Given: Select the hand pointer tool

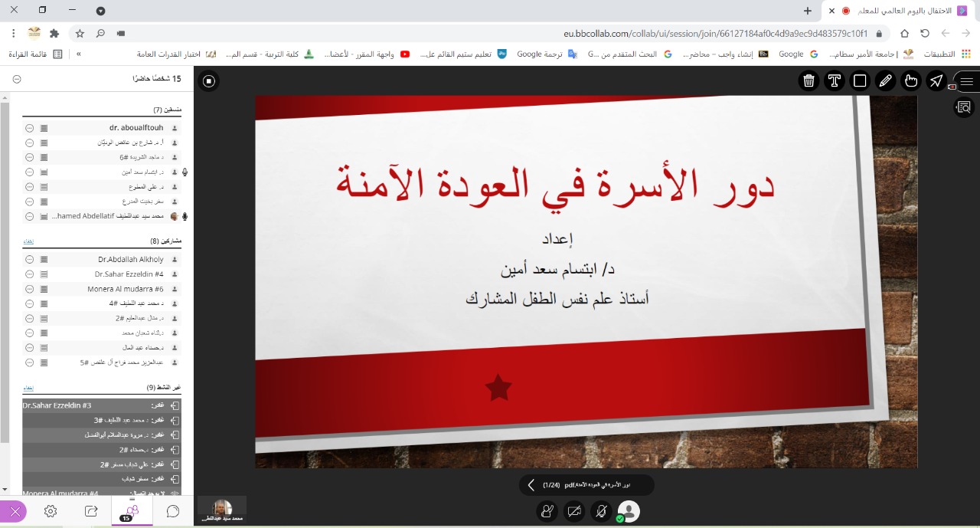Looking at the screenshot, I should [911, 81].
